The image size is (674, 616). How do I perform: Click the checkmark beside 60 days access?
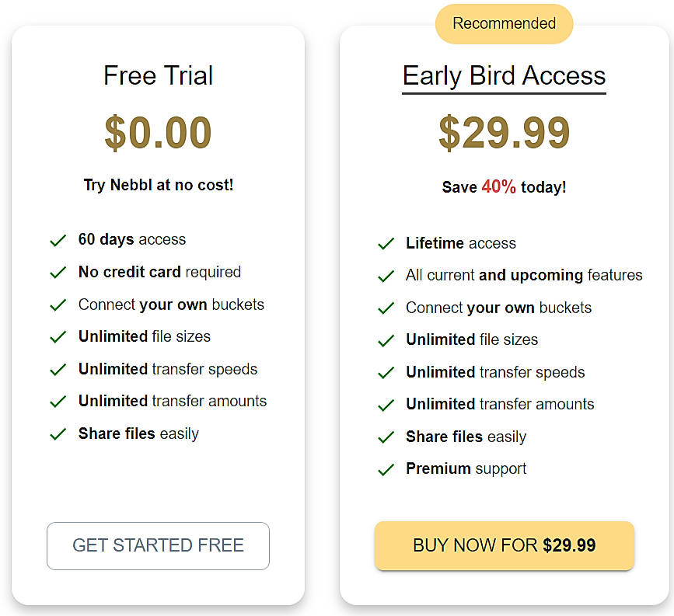pos(58,240)
